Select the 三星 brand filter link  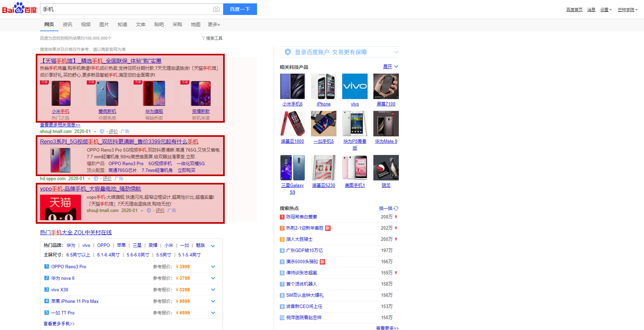137,245
